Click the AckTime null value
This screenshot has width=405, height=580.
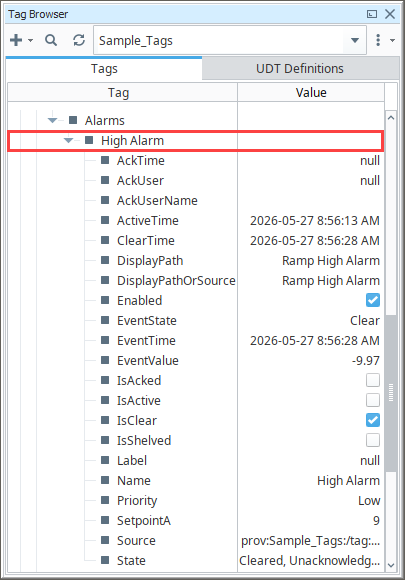(370, 161)
